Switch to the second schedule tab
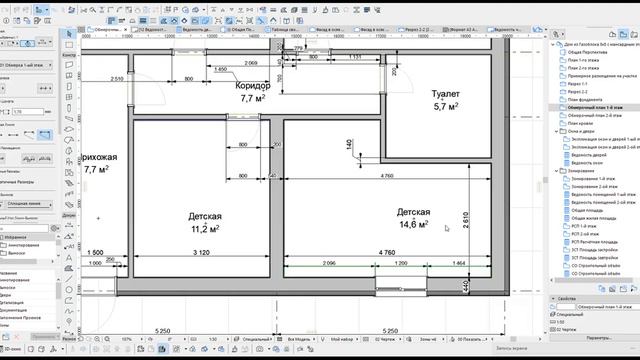This screenshot has width=640, height=360. 197,29
